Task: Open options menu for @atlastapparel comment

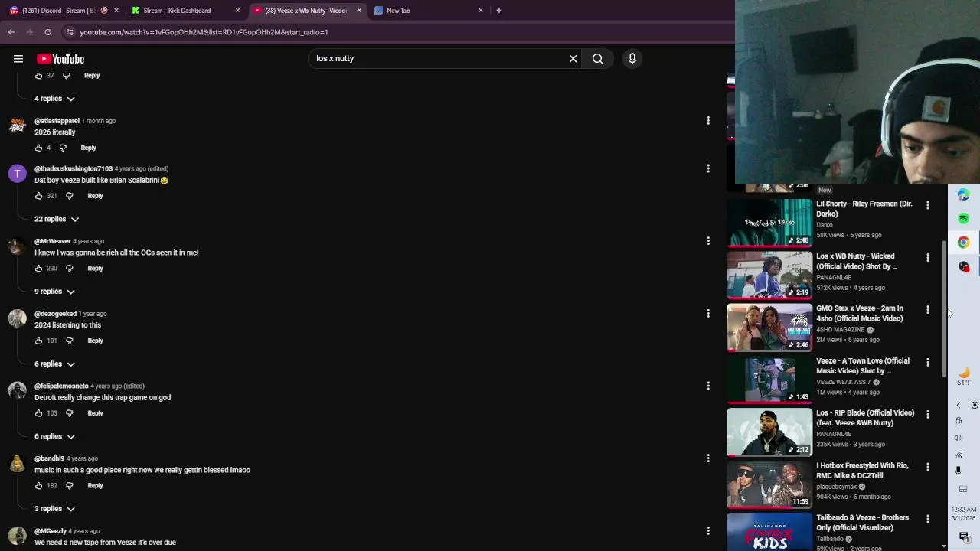Action: point(708,121)
